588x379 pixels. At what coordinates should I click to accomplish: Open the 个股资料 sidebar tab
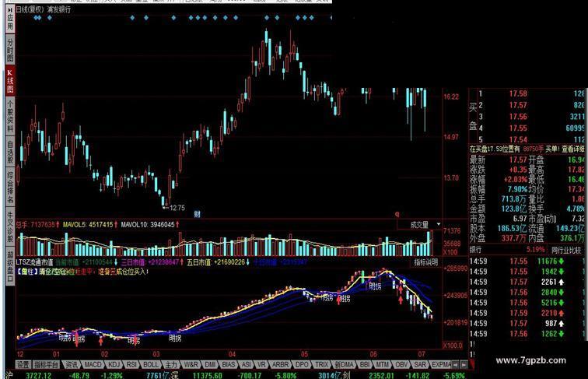(10, 116)
